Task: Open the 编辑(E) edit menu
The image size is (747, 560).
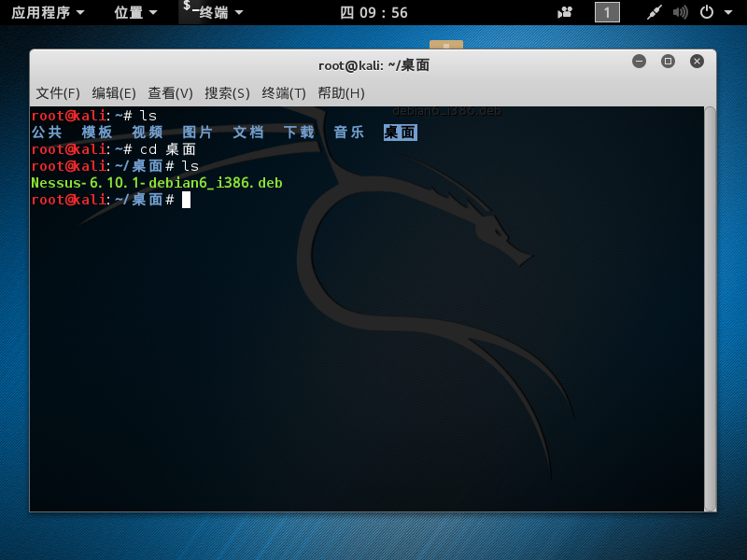Action: [x=114, y=93]
